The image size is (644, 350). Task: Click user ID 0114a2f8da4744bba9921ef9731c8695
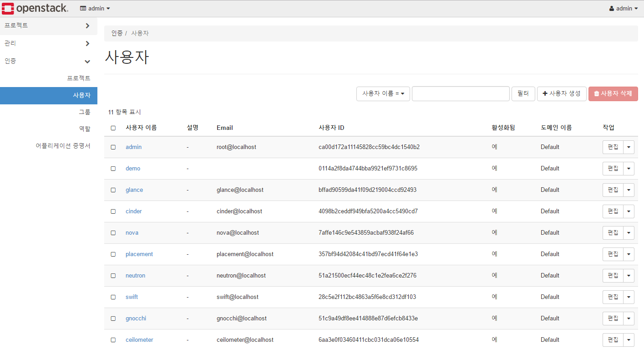click(x=368, y=169)
